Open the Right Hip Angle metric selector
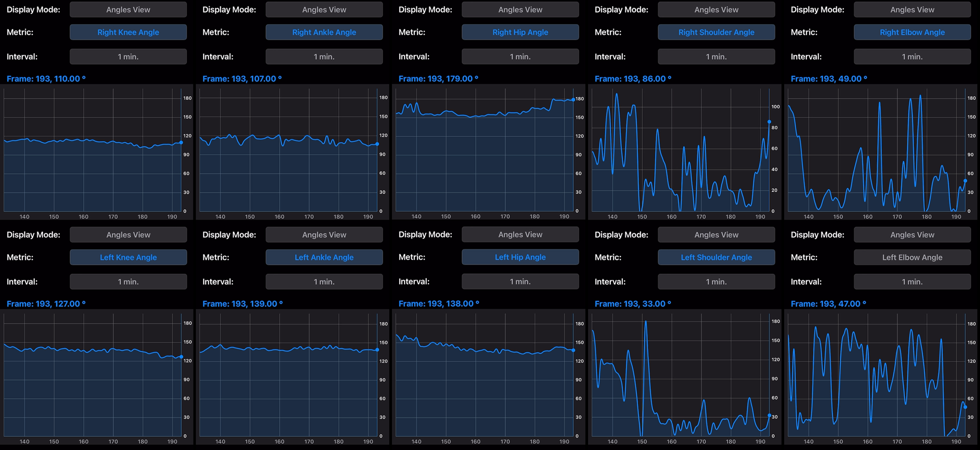This screenshot has width=980, height=450. pos(521,32)
